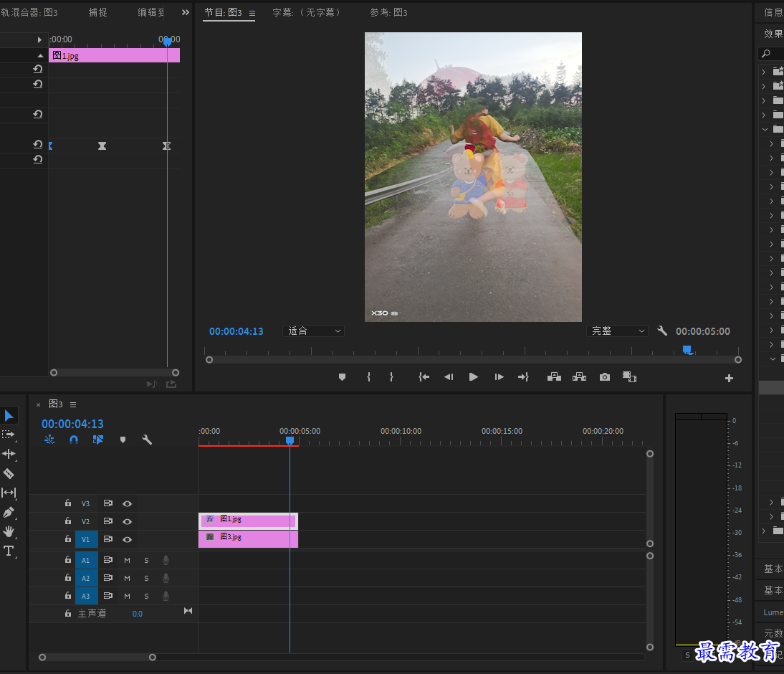Viewport: 784px width, 674px height.
Task: Select the Type tool
Action: (9, 551)
